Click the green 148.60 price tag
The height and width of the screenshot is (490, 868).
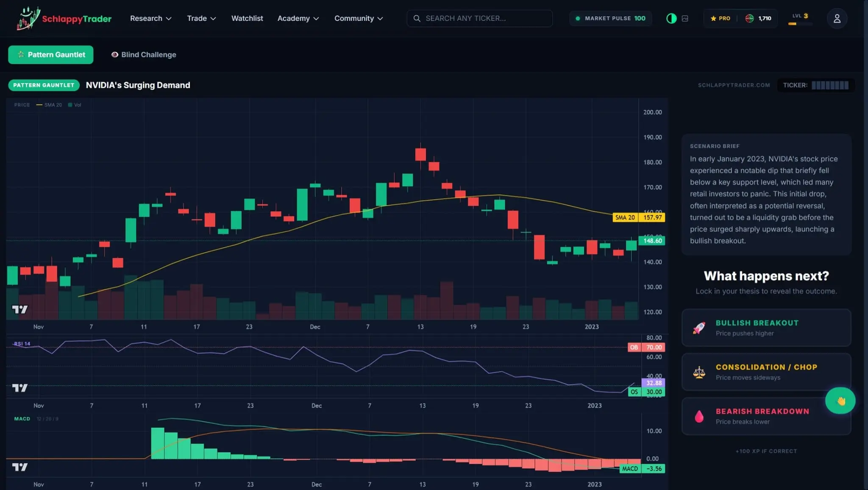click(x=652, y=241)
